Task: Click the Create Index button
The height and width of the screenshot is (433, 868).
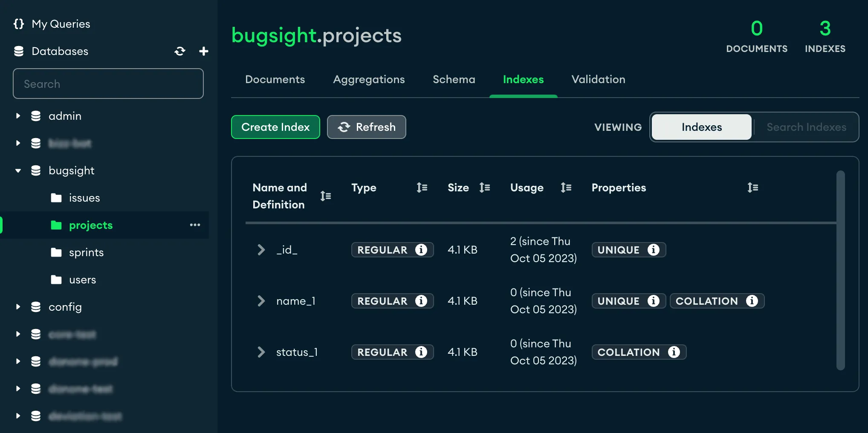Action: [275, 127]
